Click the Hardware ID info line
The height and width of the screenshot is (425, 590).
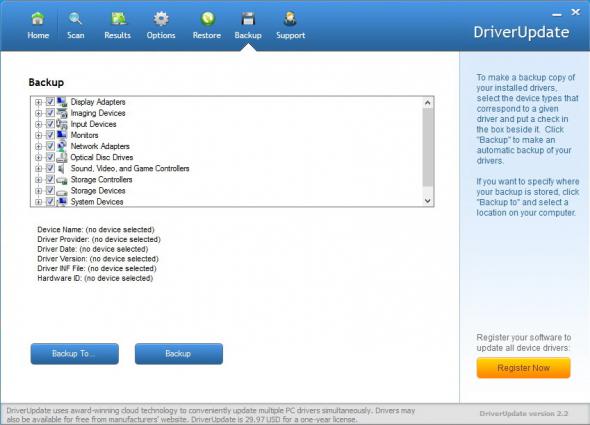[x=95, y=279]
